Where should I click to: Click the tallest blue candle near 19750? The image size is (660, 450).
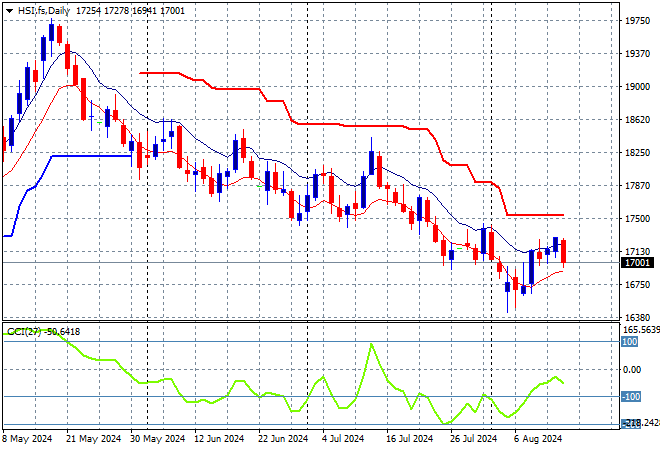[51, 32]
